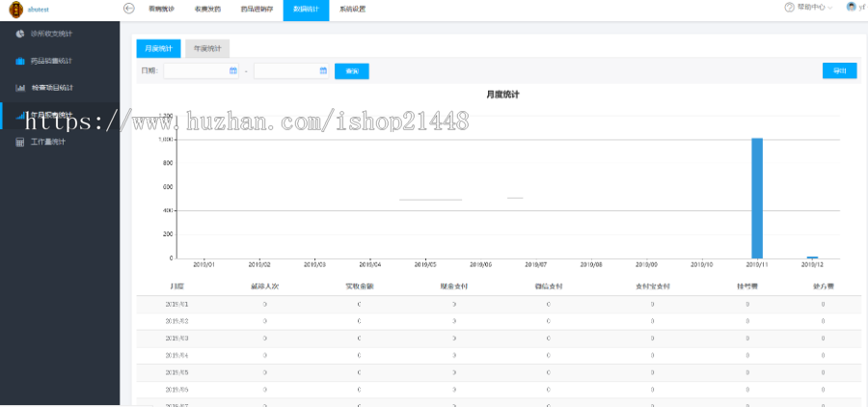
Task: Expand the 帮助中心 dropdown arrow
Action: (x=829, y=8)
